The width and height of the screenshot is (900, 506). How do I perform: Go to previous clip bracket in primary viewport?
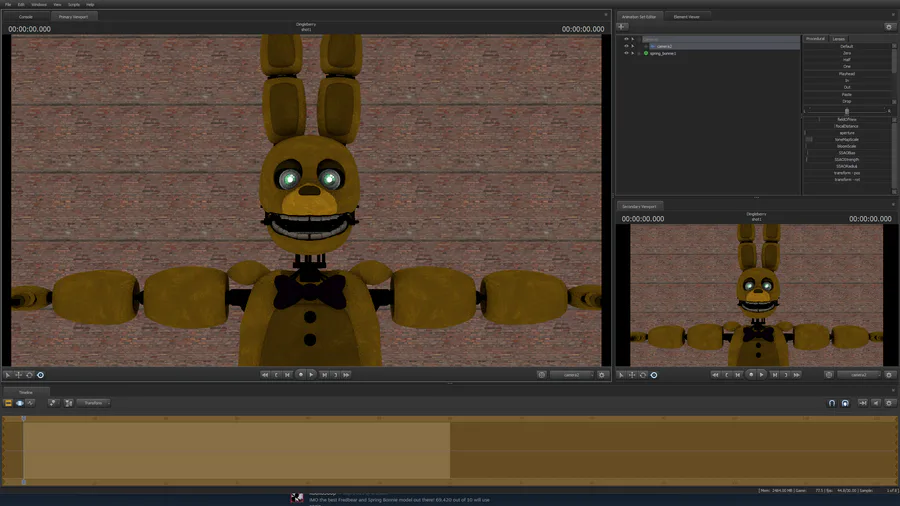276,375
